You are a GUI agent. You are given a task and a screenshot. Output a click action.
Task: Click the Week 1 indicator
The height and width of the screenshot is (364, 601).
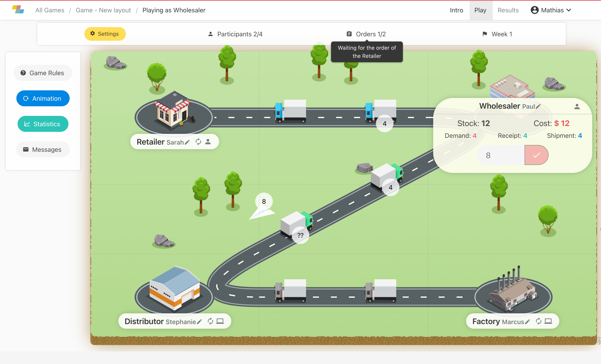[x=497, y=34]
